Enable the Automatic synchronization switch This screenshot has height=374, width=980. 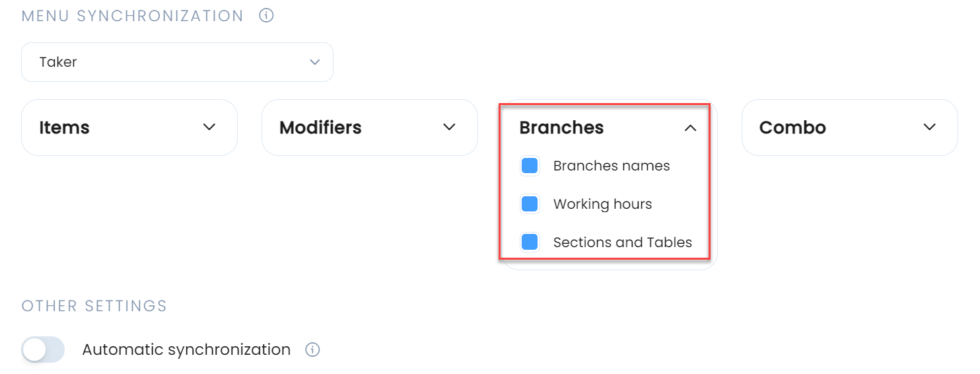pyautogui.click(x=44, y=350)
